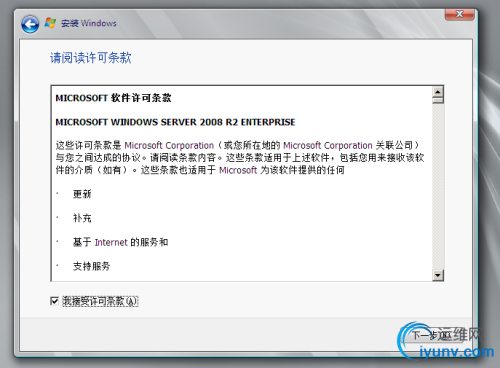Click the MICROSOFT 软件许可条款 title line

[x=113, y=98]
